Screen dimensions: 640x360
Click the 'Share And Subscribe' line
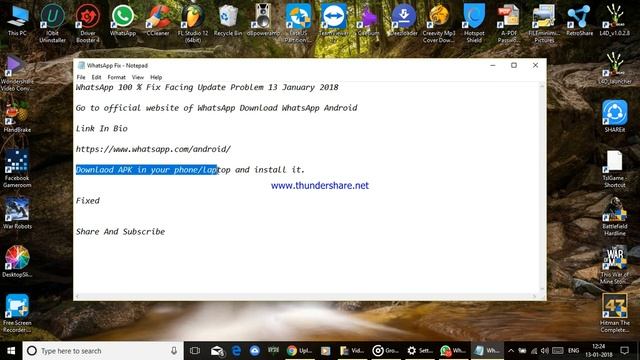pyautogui.click(x=120, y=231)
